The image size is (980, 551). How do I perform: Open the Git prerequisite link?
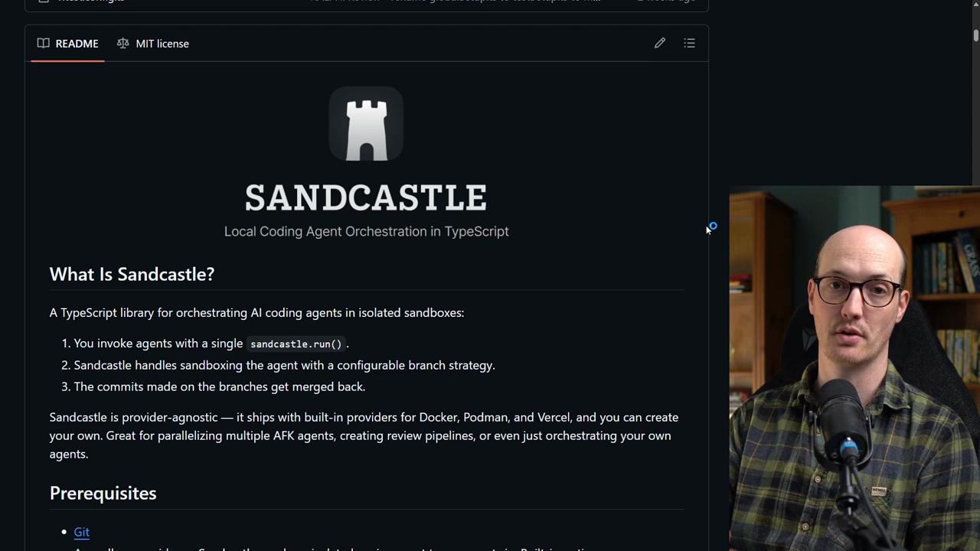[x=82, y=532]
